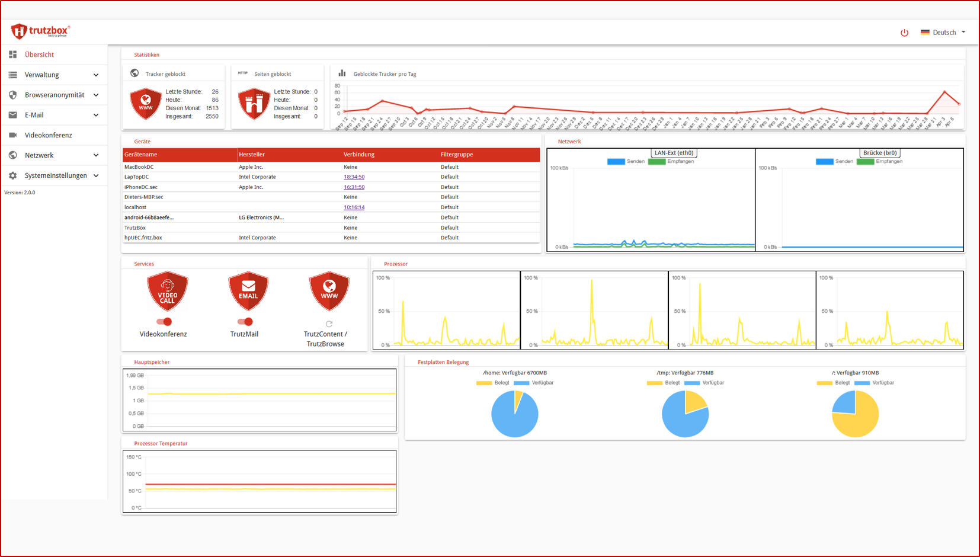Click the refresh icon under TrutzContent shield
This screenshot has width=980, height=557.
coord(329,324)
